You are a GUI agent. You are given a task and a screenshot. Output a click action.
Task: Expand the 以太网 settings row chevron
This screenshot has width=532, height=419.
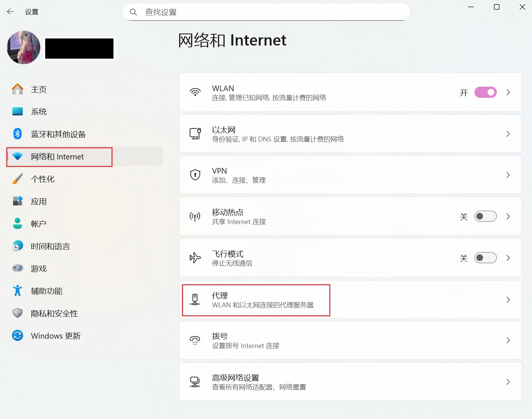(508, 134)
